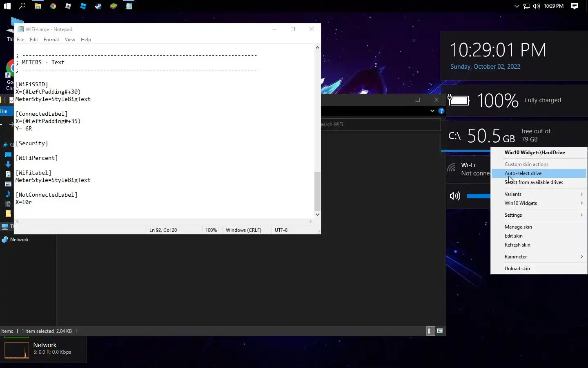Click the C:\ drive widget label
The width and height of the screenshot is (588, 368).
coord(455,136)
